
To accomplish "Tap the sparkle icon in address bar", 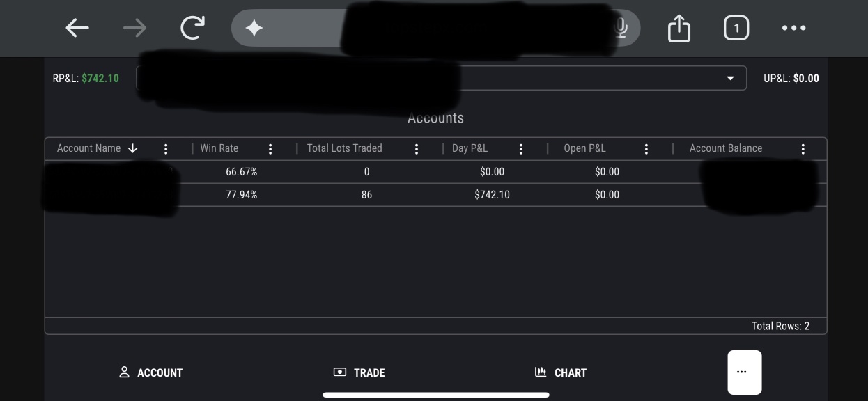I will 254,28.
